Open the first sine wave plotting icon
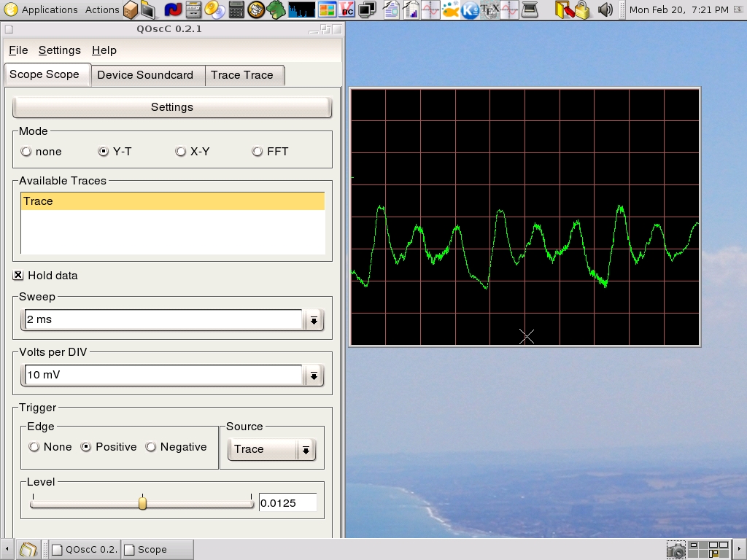 pyautogui.click(x=430, y=9)
